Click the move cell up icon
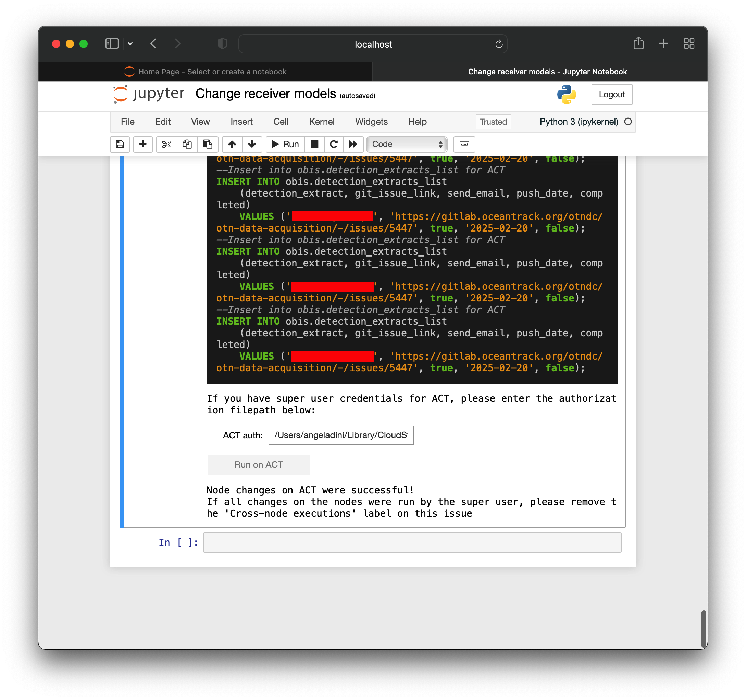The width and height of the screenshot is (746, 700). pyautogui.click(x=231, y=144)
